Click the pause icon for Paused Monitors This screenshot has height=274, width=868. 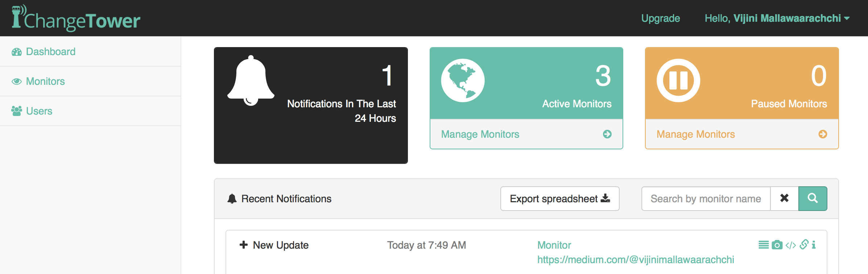click(x=678, y=80)
